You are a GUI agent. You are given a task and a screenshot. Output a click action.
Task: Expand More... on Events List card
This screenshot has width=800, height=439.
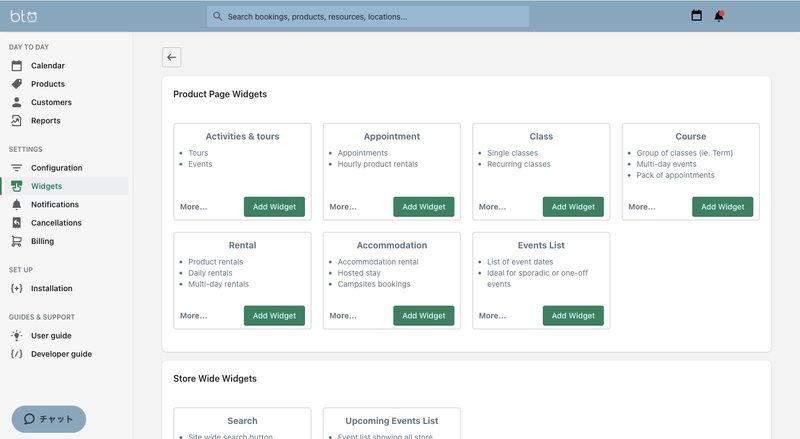492,315
